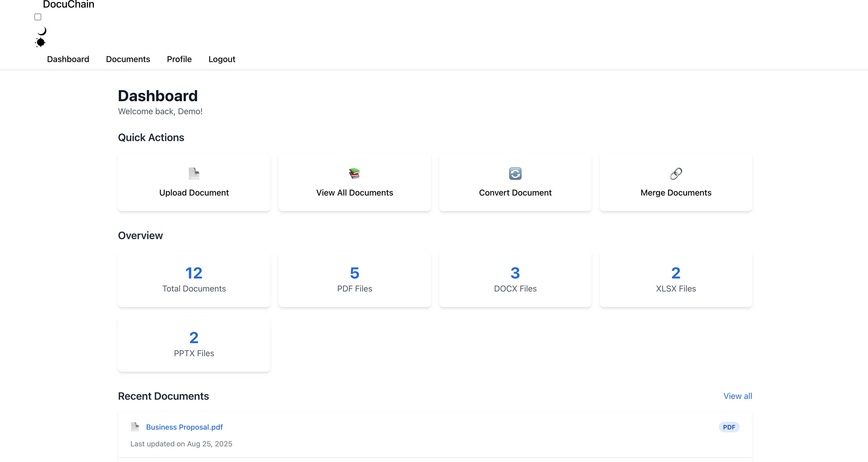The height and width of the screenshot is (462, 868).
Task: Select the Total Documents stat card
Action: pos(194,279)
